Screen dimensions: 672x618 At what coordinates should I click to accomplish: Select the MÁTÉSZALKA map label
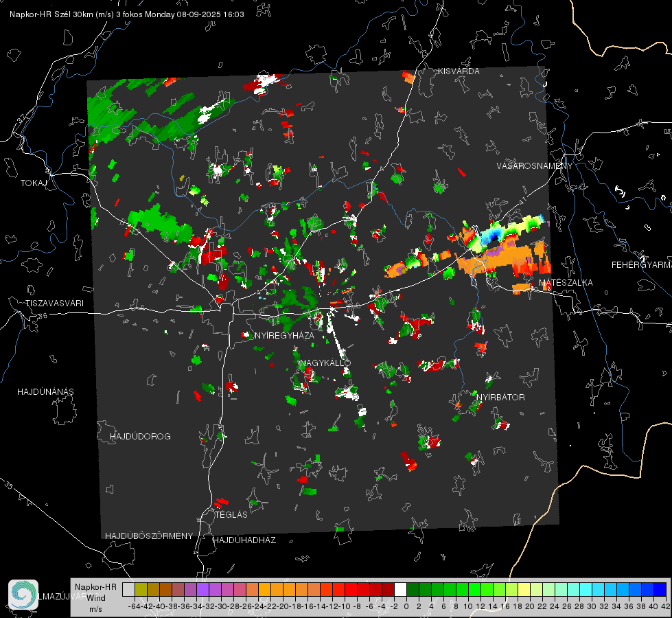566,283
